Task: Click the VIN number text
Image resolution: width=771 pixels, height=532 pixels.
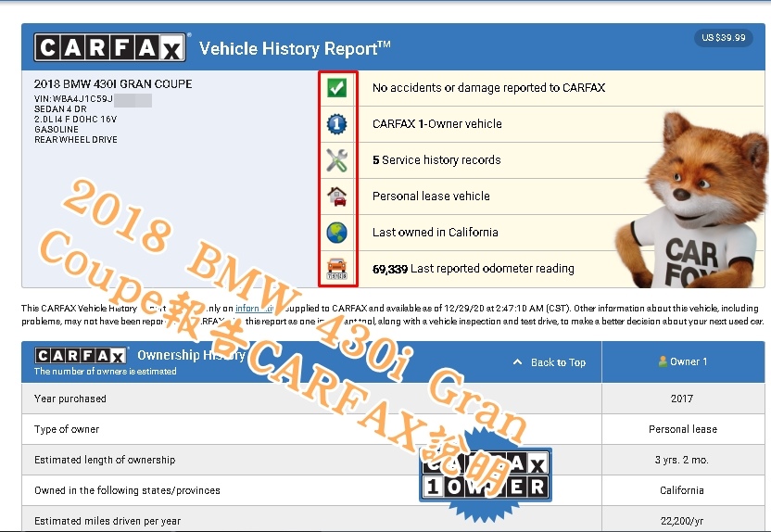Action: point(74,99)
